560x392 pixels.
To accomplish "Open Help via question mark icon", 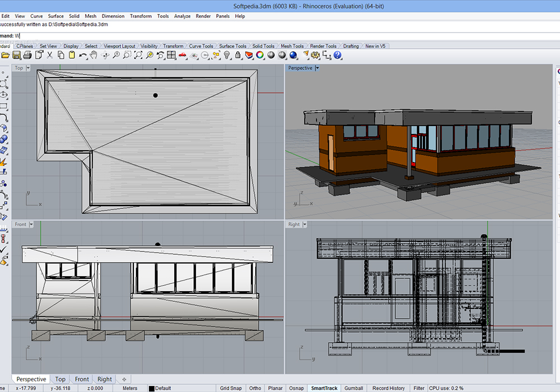I will coord(338,55).
